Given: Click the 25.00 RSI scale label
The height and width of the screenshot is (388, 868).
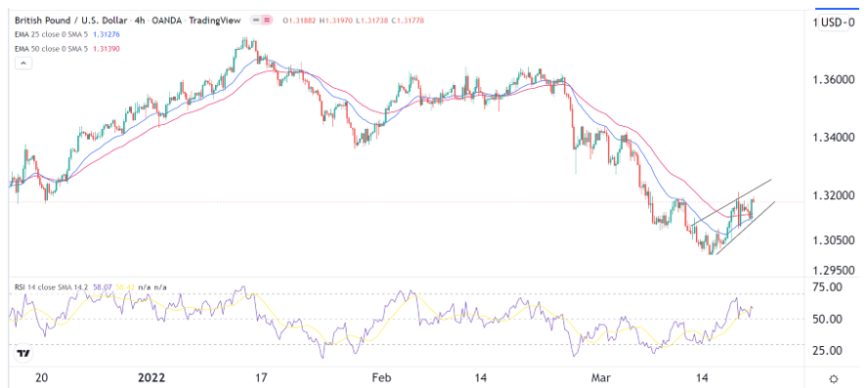Looking at the screenshot, I should tap(829, 350).
